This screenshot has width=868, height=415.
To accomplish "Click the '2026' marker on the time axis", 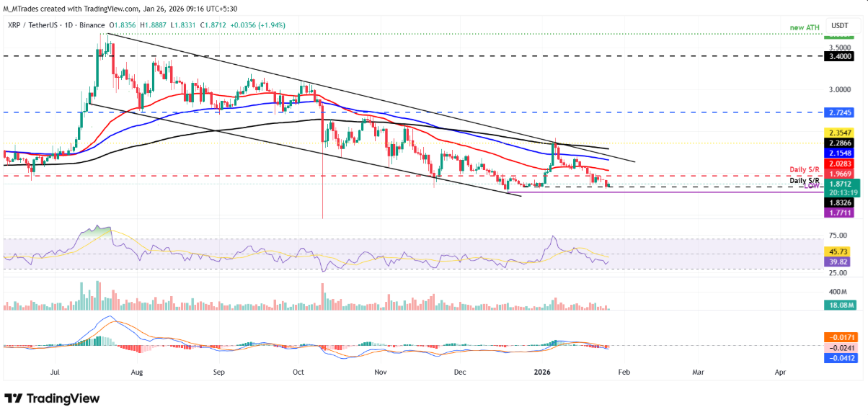I will pos(544,372).
